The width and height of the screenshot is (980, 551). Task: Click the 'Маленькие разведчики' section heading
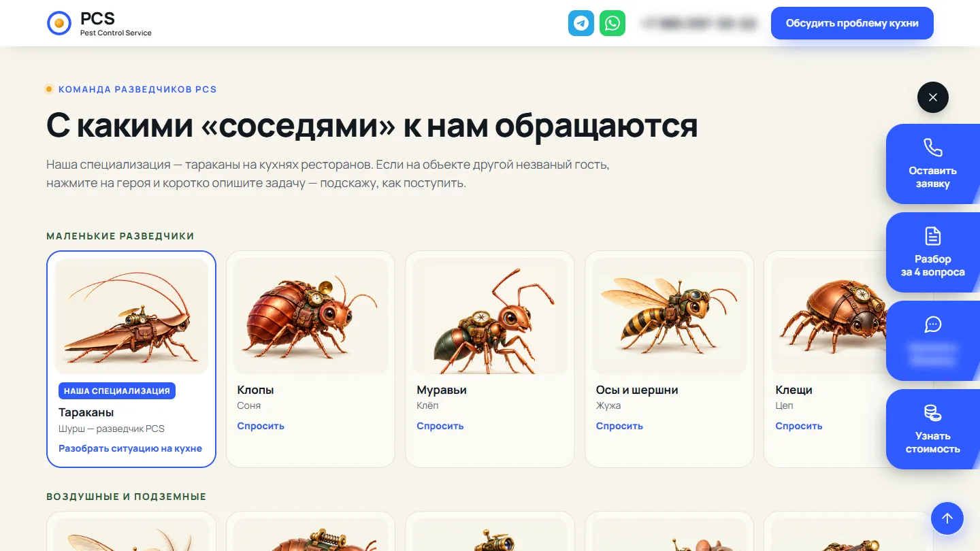click(x=120, y=236)
